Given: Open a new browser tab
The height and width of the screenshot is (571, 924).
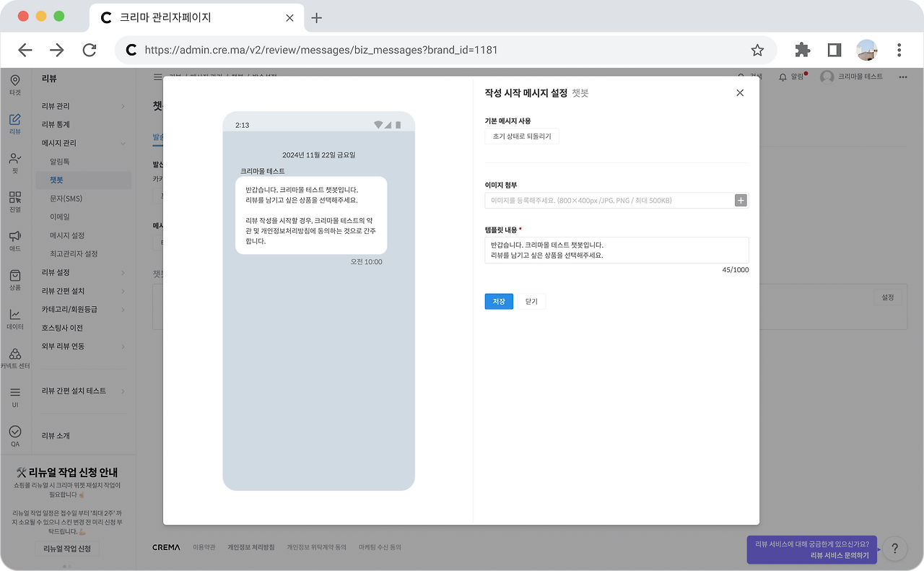Looking at the screenshot, I should point(316,18).
